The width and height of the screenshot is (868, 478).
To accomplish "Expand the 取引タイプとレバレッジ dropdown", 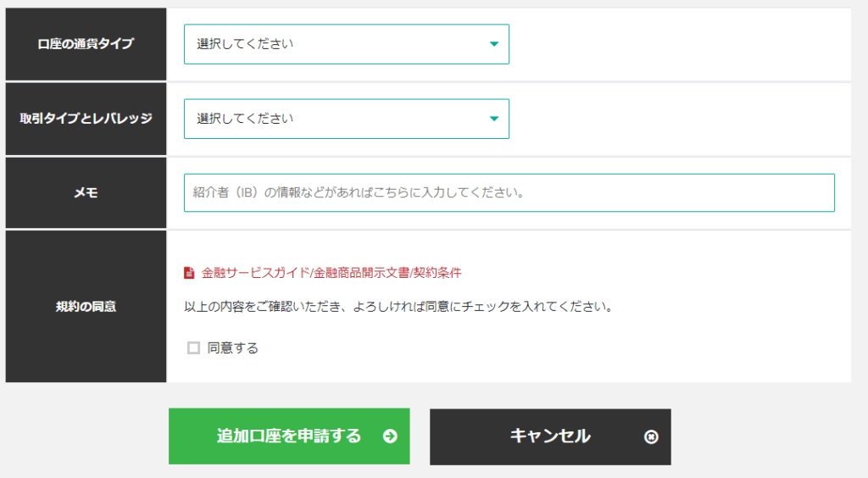I will click(x=346, y=119).
